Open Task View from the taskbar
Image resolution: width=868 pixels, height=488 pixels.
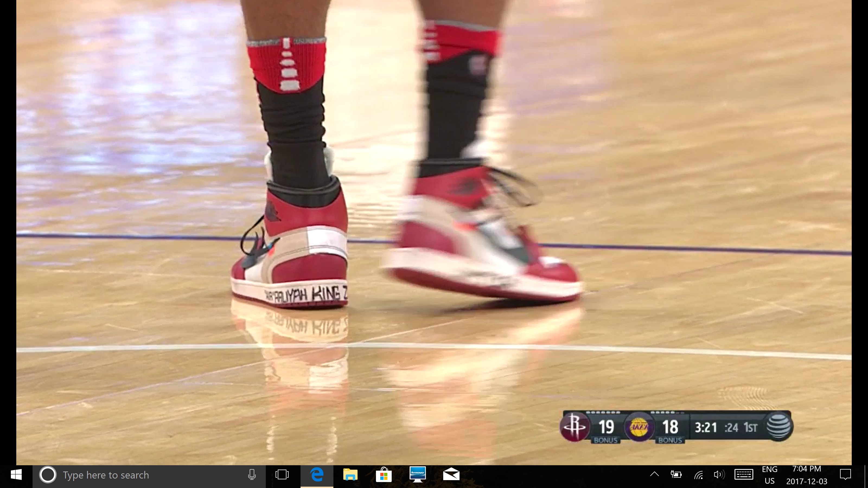click(282, 475)
